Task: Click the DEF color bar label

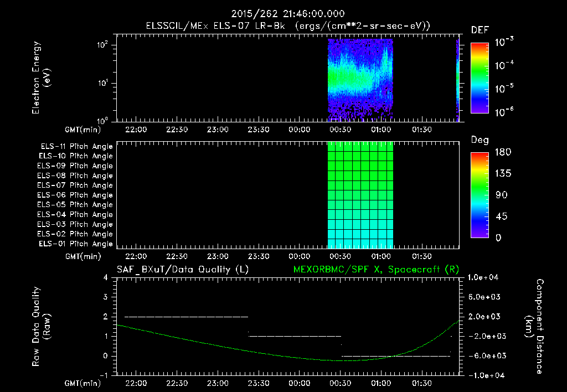Action: pos(480,30)
